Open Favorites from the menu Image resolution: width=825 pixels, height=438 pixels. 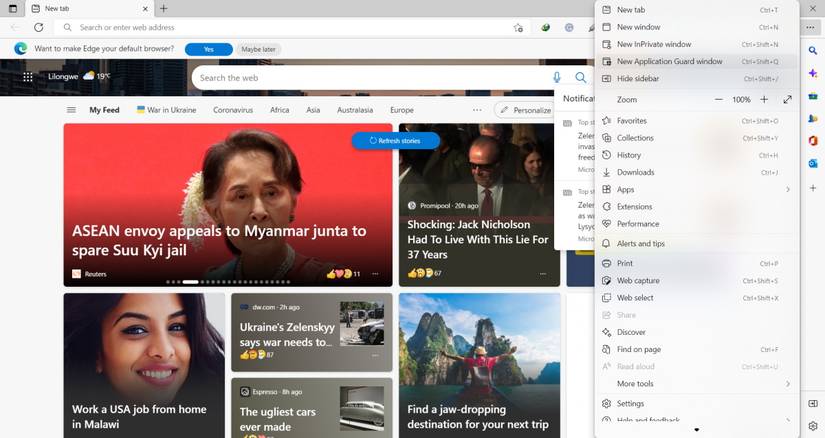click(x=697, y=121)
